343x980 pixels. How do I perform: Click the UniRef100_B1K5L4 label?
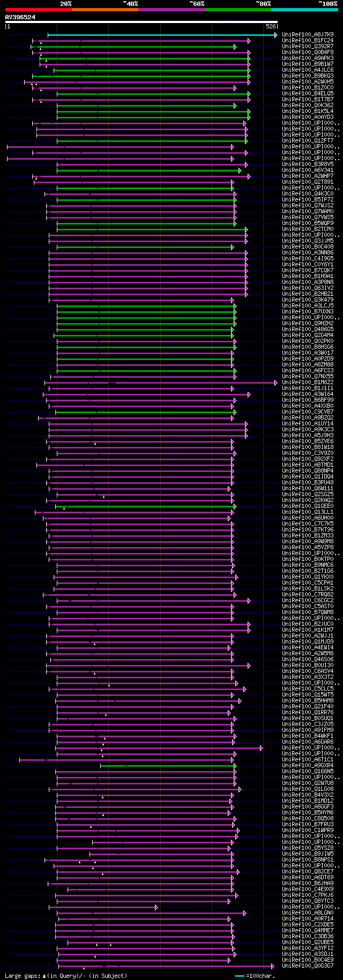pos(308,111)
